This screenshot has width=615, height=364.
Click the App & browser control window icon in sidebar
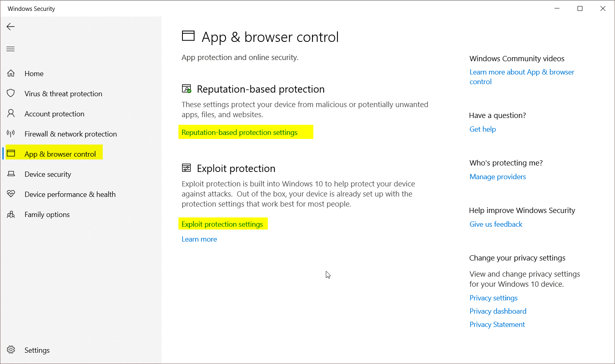pos(11,153)
